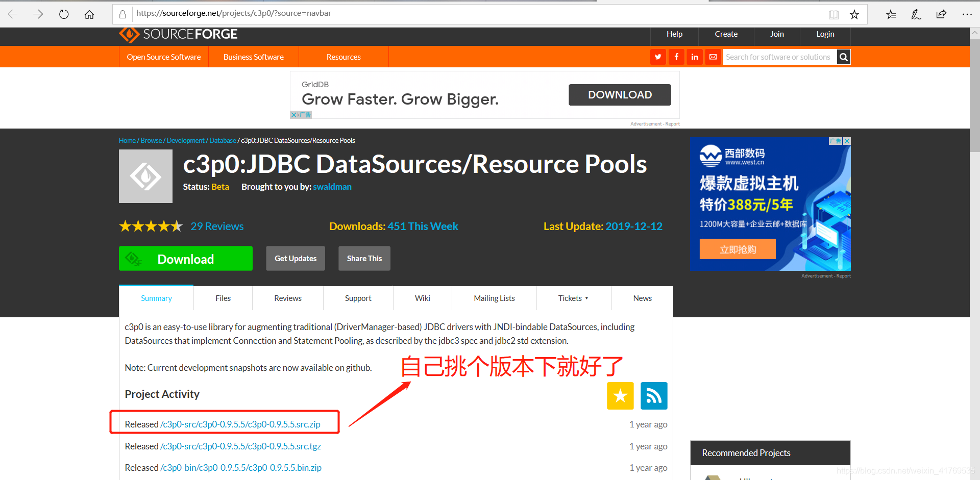Open c3p0-0.9.5.5.src.zip release link
Screen dimensions: 980x480
point(240,424)
